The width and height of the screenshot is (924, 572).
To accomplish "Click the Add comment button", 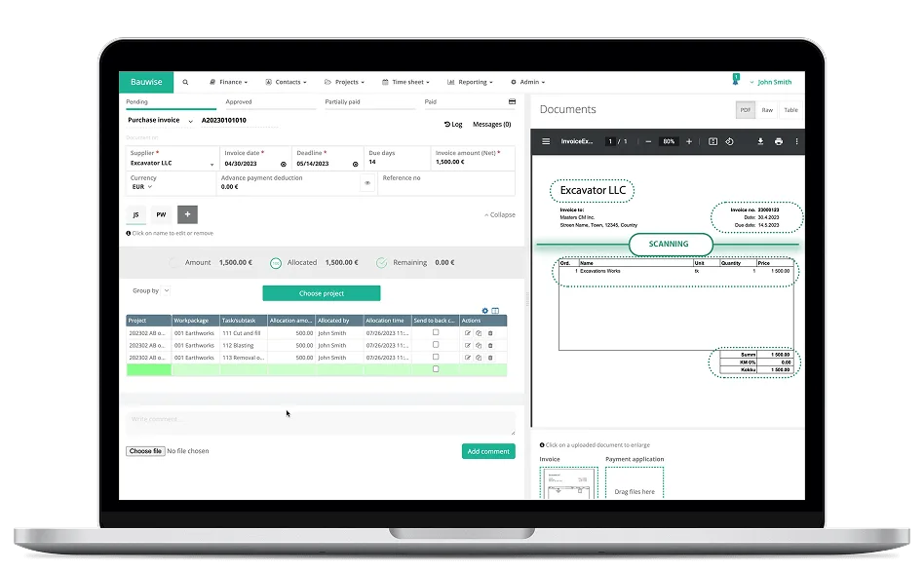I will (488, 451).
